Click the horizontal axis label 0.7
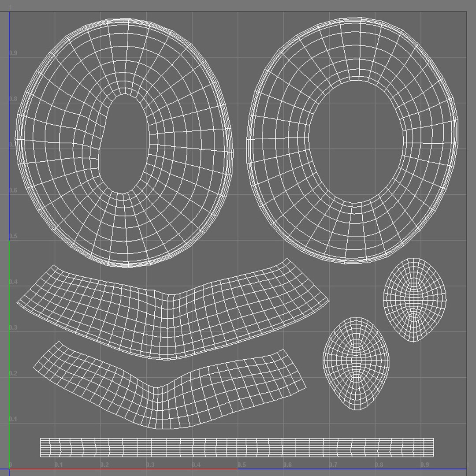476x476 pixels. point(333,465)
